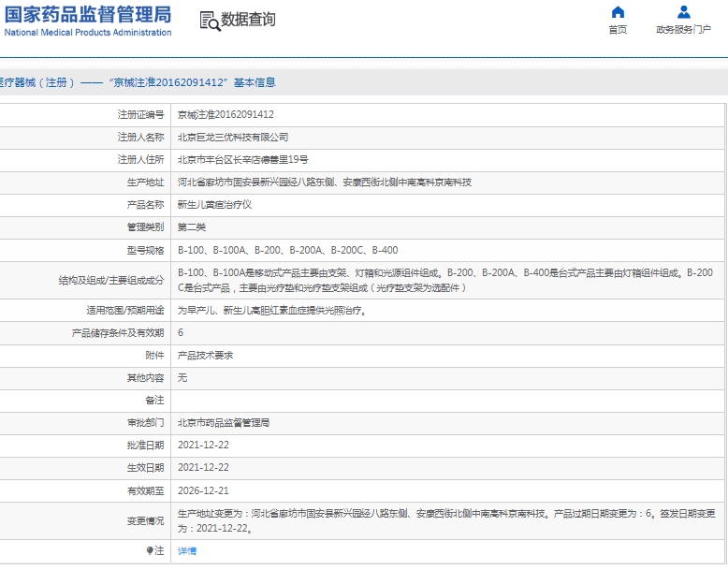The height and width of the screenshot is (570, 728).
Task: Click the value 6 in 产品储存条件及有效期 row
Action: tap(181, 332)
